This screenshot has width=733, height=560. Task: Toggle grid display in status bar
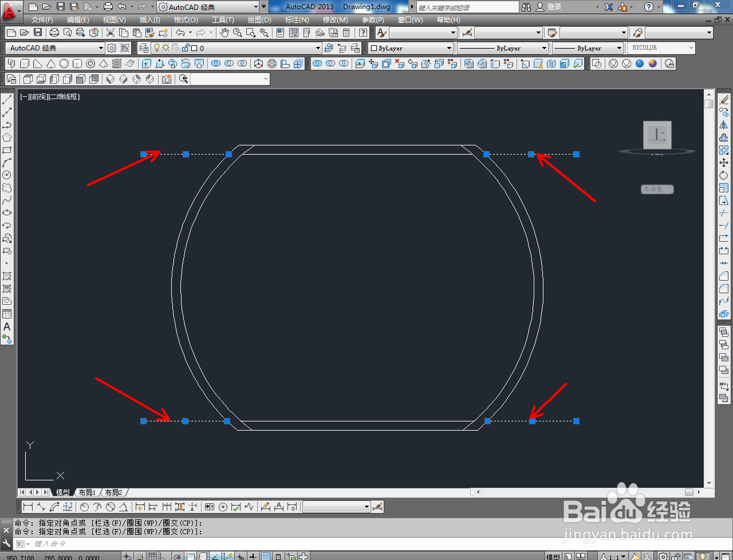click(x=152, y=556)
